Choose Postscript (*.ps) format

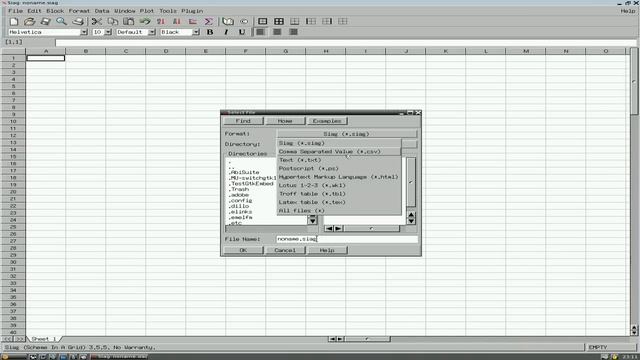339,168
